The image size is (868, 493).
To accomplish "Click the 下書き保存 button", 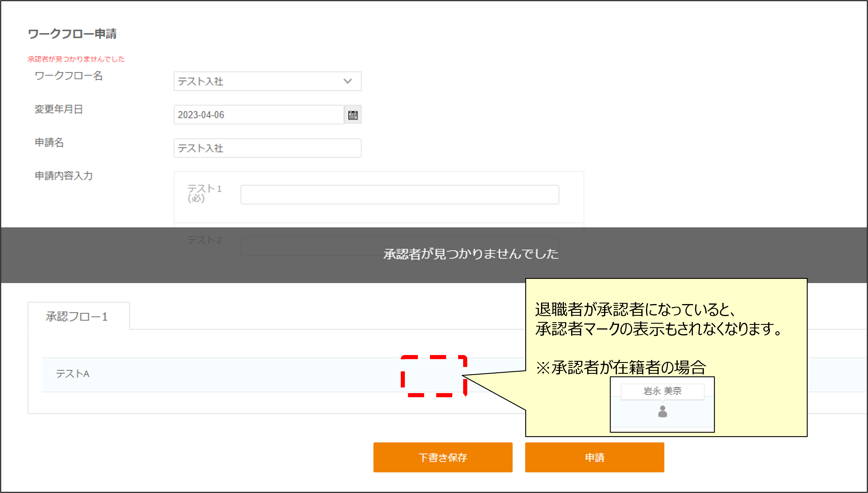I will tap(443, 457).
